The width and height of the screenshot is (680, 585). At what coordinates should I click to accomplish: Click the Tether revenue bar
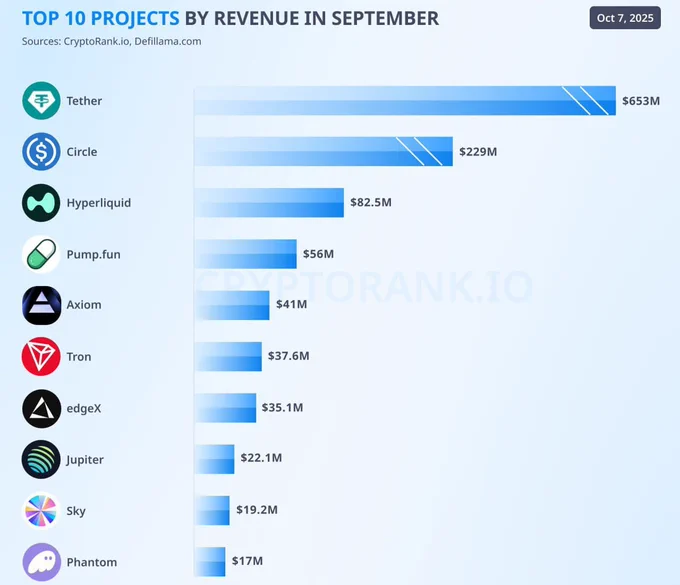405,101
